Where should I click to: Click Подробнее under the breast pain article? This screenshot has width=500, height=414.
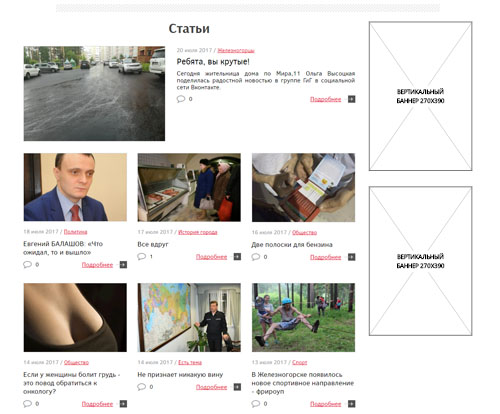97,404
